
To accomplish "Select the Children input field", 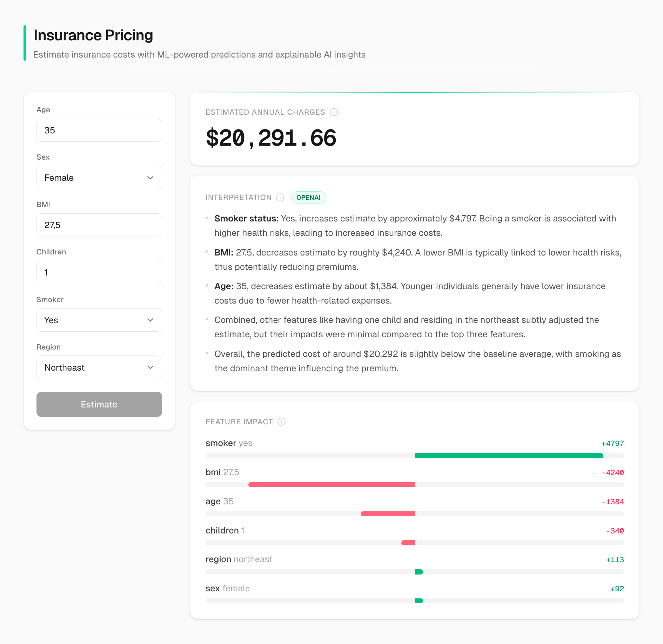I will 99,273.
